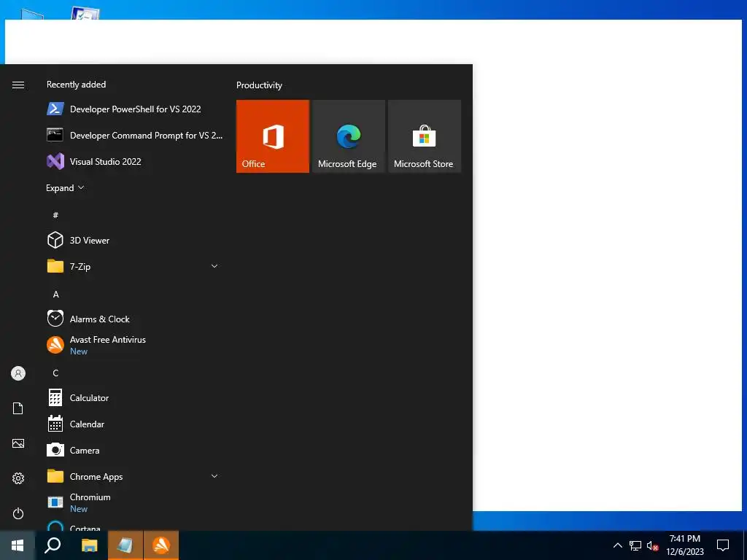Open the clock and date flyout
The image size is (747, 560).
pyautogui.click(x=684, y=545)
